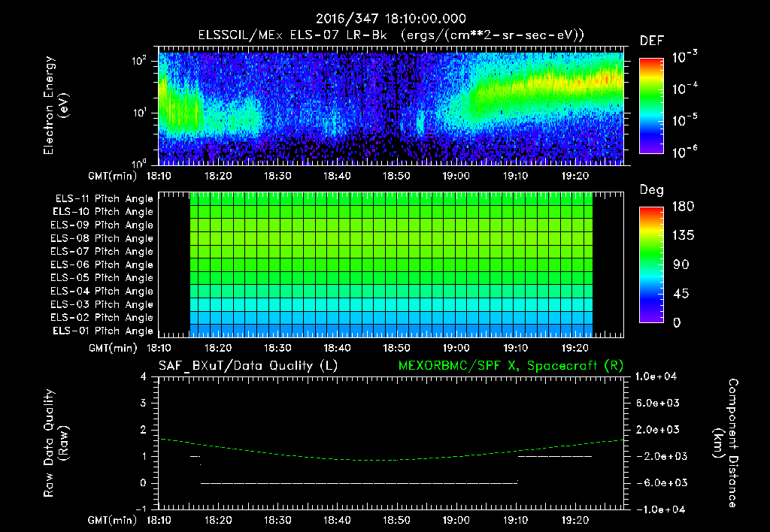Image resolution: width=770 pixels, height=532 pixels.
Task: Click the 135 value on Deg colorbar
Action: point(683,236)
